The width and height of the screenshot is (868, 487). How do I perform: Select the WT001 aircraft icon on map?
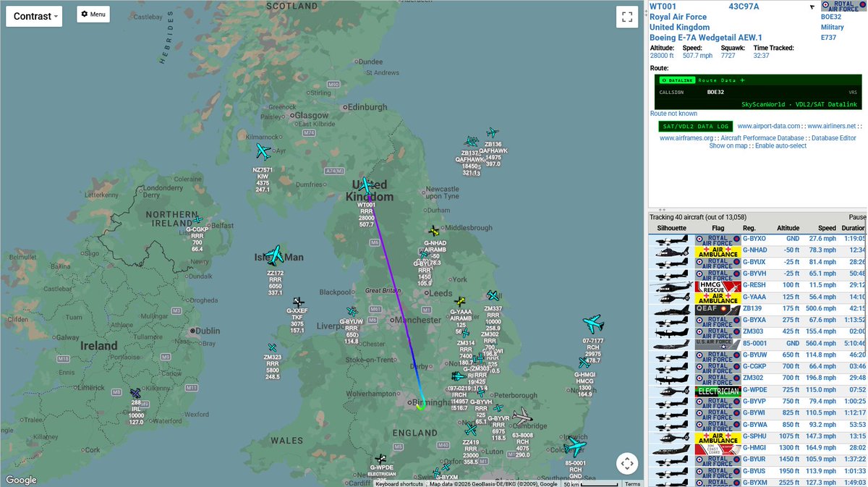tap(366, 186)
